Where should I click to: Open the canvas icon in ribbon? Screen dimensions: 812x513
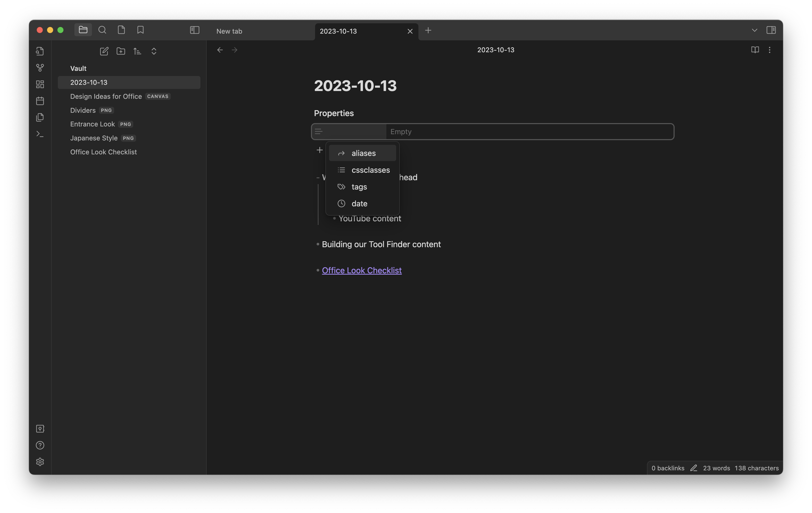pos(40,84)
